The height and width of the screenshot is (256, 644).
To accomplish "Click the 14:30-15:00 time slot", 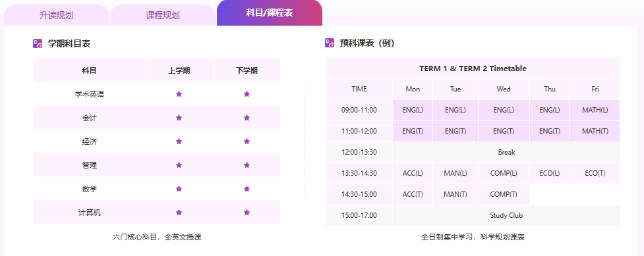I will pos(359,194).
